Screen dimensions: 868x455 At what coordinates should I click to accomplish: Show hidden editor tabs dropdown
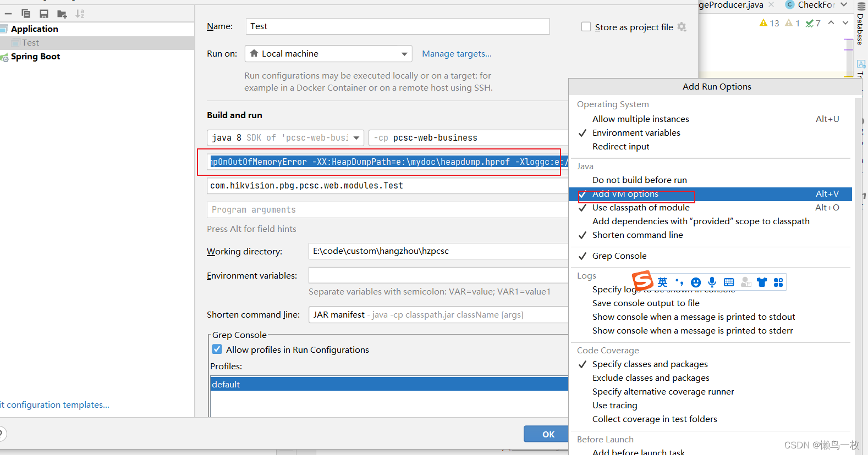click(x=844, y=5)
